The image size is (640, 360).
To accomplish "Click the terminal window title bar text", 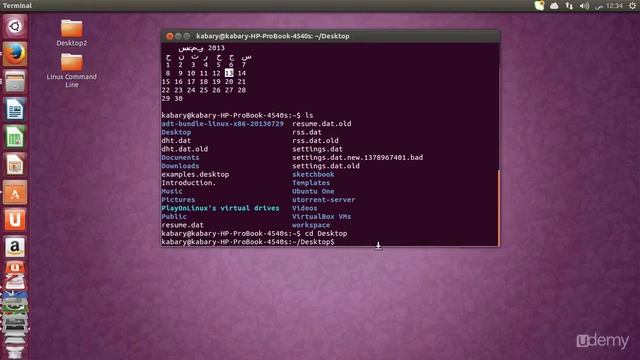I will 273,36.
